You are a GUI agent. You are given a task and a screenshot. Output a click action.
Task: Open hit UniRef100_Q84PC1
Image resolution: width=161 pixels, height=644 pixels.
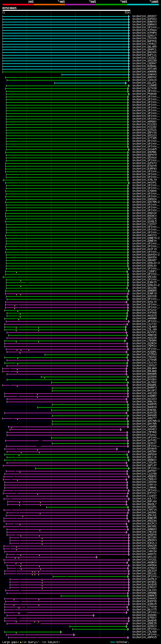tap(144, 50)
